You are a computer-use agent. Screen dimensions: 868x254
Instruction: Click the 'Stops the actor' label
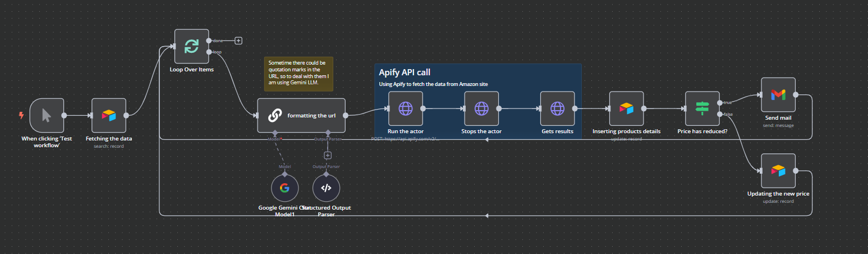(481, 131)
